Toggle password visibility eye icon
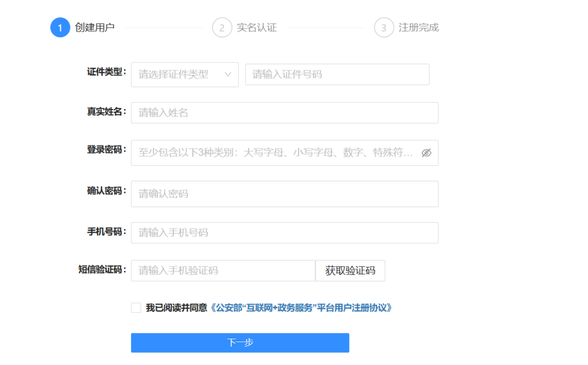Viewport: 588px width, 365px height. [x=426, y=153]
